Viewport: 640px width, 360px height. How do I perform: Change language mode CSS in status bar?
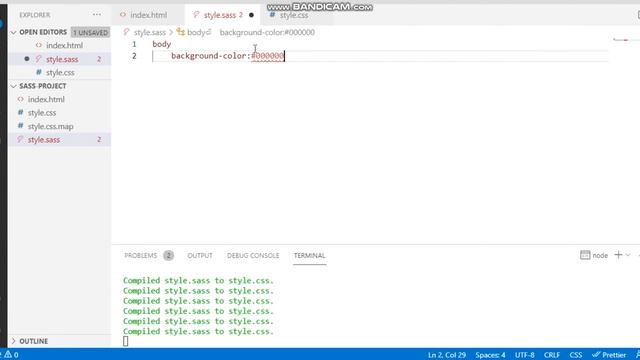pyautogui.click(x=576, y=355)
